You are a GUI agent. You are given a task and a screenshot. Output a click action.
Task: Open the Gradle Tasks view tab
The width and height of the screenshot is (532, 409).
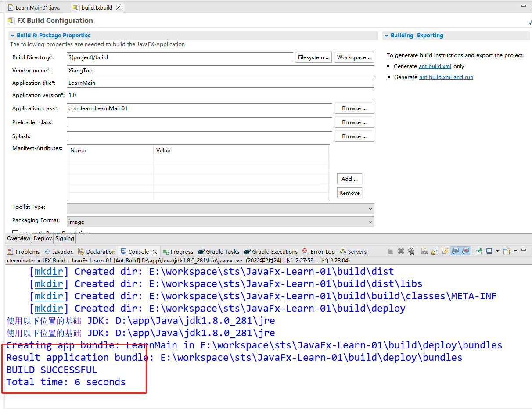pos(218,251)
